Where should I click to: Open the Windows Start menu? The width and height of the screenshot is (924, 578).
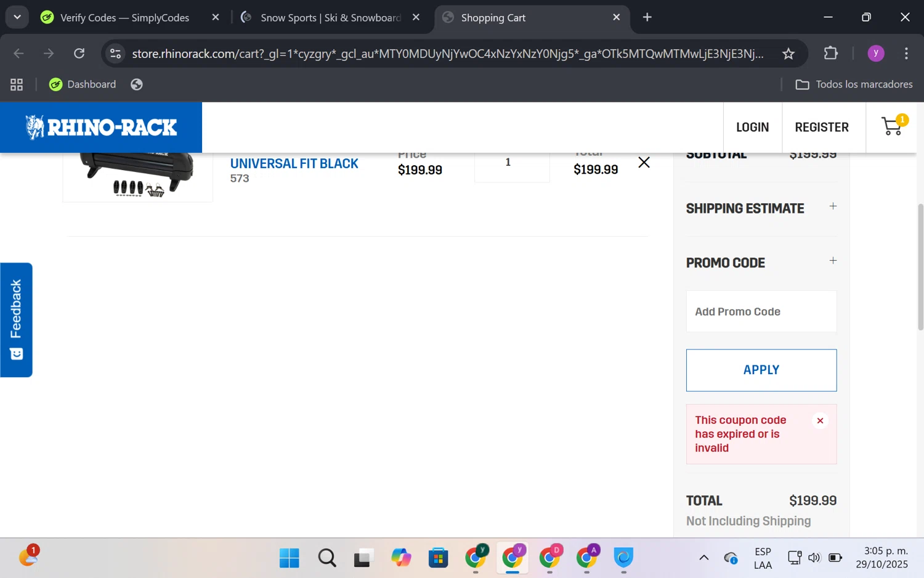point(289,558)
